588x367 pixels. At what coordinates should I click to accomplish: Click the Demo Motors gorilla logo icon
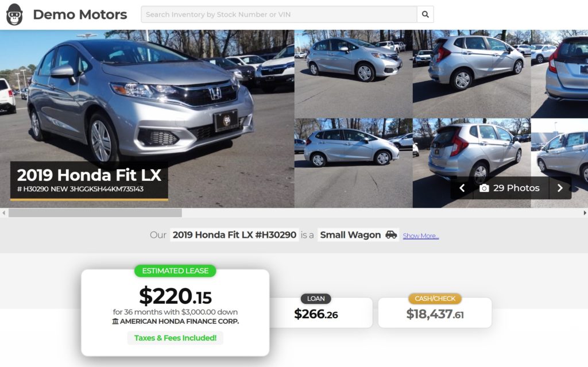coord(14,14)
